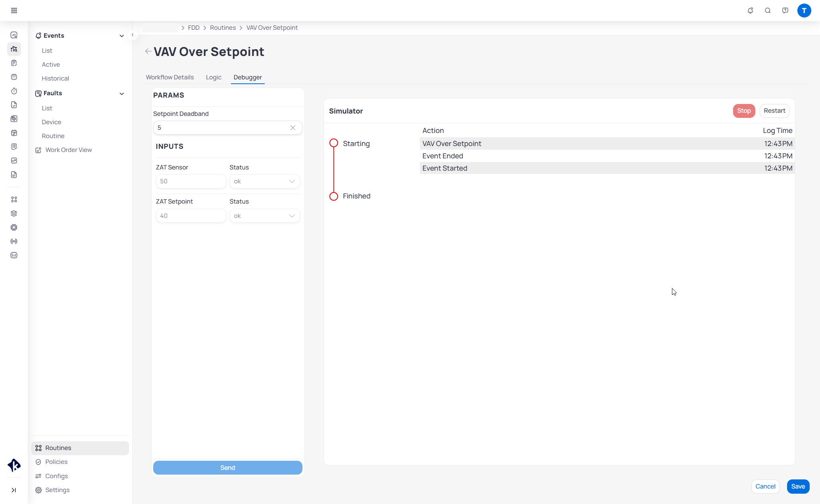Collapse the Faults section chevron
The width and height of the screenshot is (820, 504).
pos(122,94)
